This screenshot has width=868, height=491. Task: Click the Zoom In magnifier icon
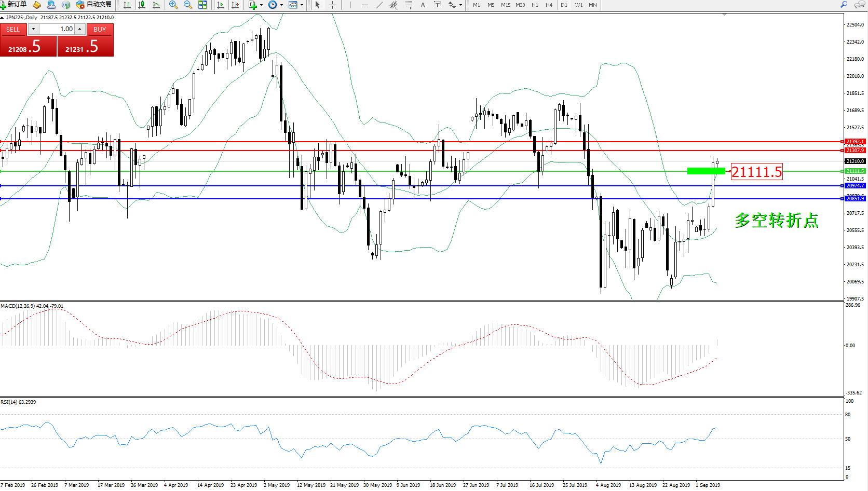[173, 5]
